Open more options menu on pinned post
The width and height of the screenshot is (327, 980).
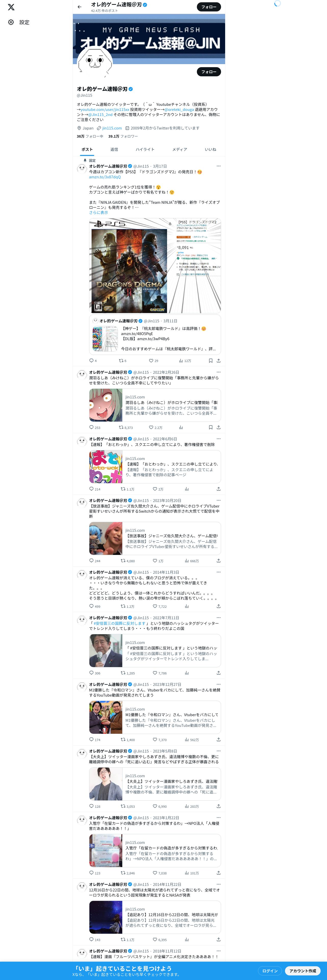[219, 166]
